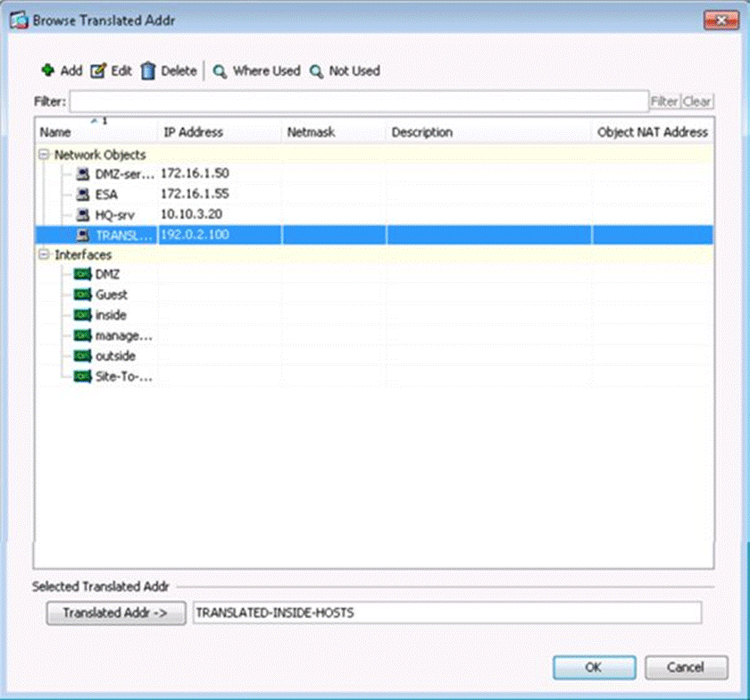Click the IP Address column header
The width and height of the screenshot is (750, 700).
pos(220,132)
